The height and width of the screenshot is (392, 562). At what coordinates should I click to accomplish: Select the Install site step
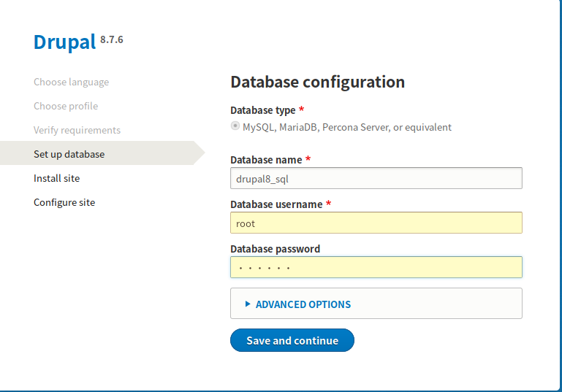[x=56, y=178]
